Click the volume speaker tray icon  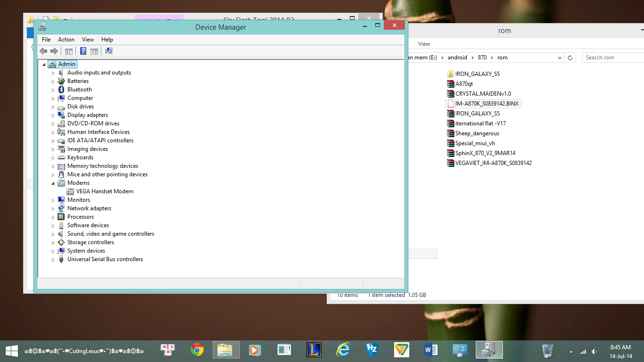594,351
